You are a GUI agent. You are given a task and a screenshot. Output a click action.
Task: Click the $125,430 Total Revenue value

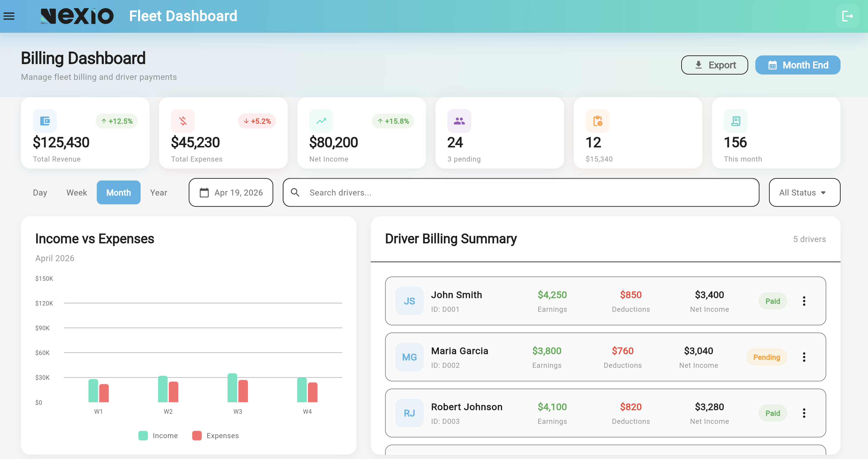61,142
